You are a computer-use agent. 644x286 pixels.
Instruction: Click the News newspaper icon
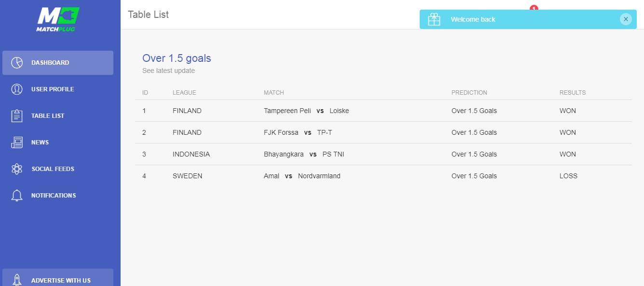tap(17, 143)
